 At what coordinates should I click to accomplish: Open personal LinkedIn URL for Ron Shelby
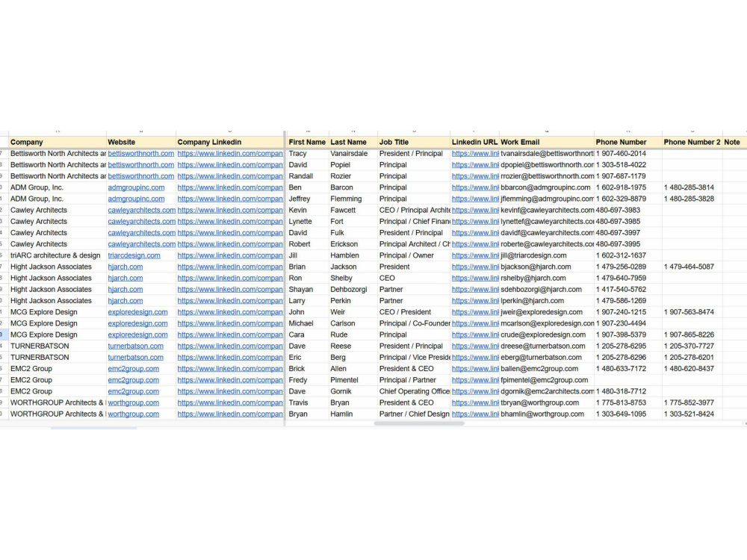point(475,278)
